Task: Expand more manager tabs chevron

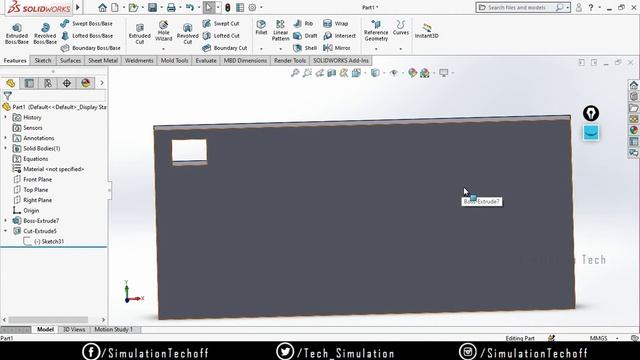Action: (x=102, y=83)
